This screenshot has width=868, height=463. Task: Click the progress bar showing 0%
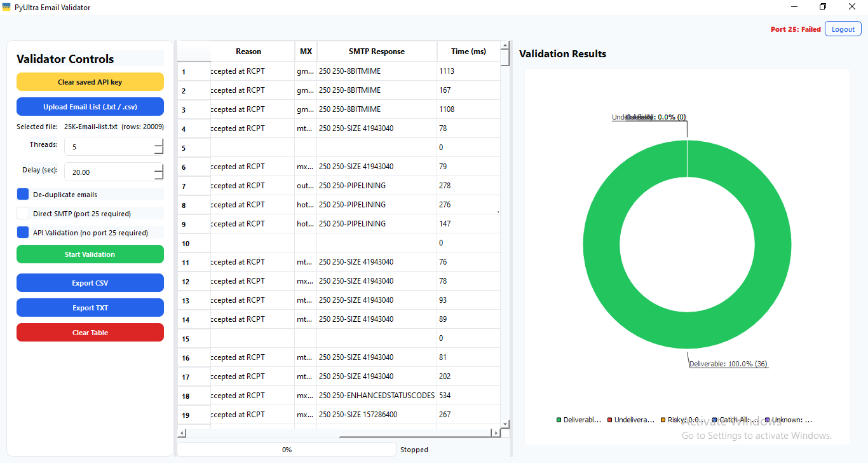tap(286, 450)
